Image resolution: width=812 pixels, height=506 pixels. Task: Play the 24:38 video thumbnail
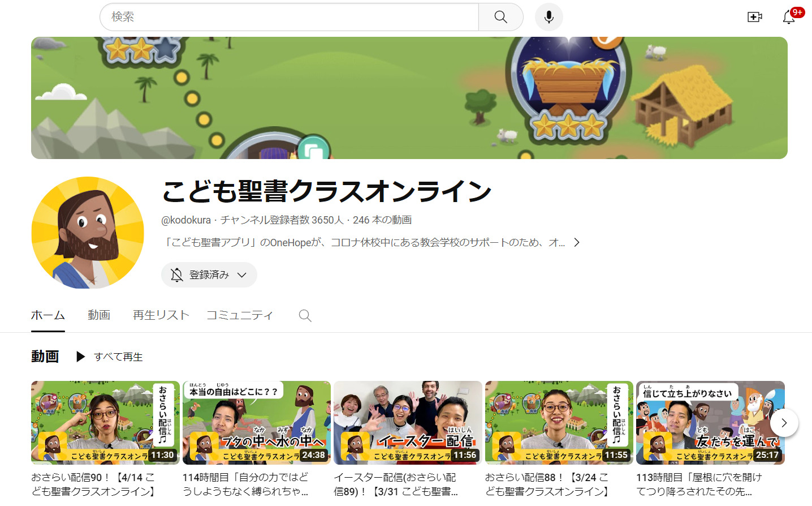[256, 422]
